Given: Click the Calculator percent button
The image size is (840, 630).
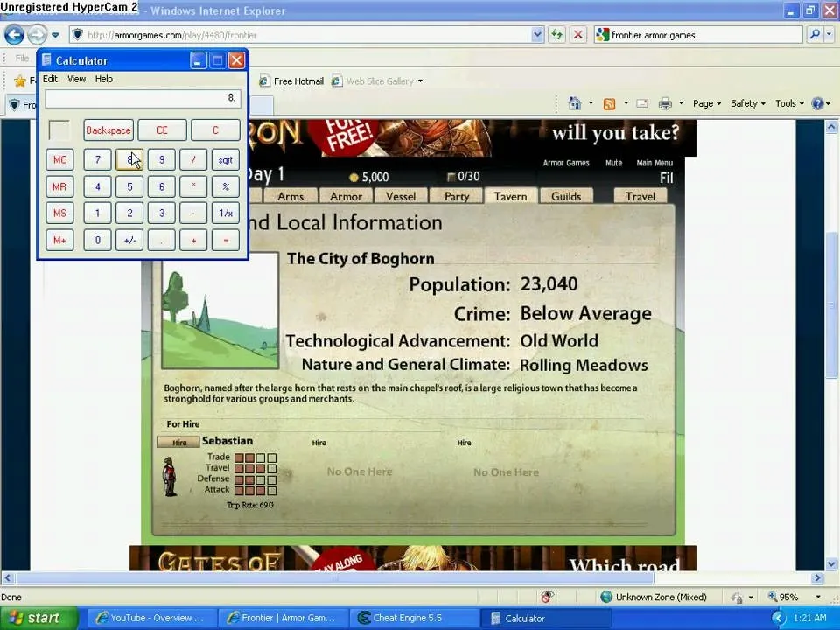Looking at the screenshot, I should (x=226, y=186).
